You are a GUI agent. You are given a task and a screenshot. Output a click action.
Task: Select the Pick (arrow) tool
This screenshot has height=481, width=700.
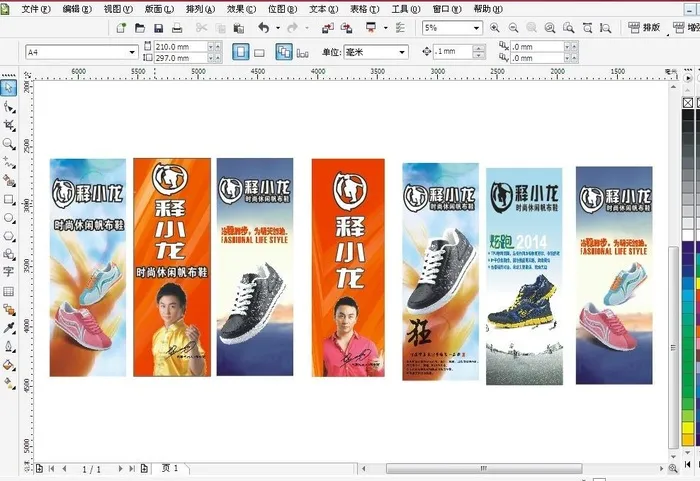pos(9,89)
